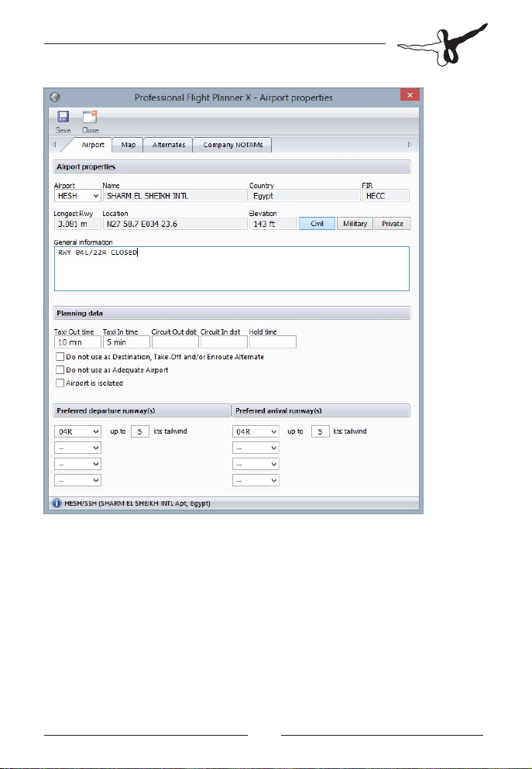Image resolution: width=532 pixels, height=769 pixels.
Task: Select the Private airport type
Action: click(393, 224)
